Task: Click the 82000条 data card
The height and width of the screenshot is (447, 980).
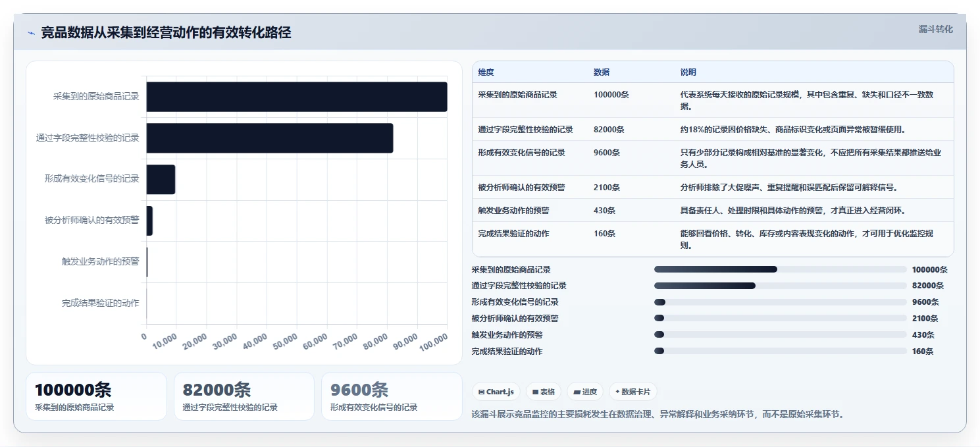Action: coord(244,396)
